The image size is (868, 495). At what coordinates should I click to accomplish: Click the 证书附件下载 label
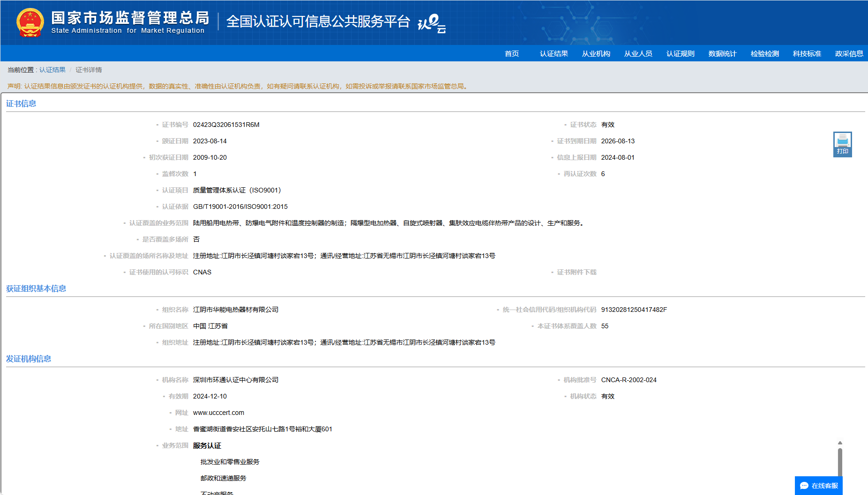click(x=576, y=272)
